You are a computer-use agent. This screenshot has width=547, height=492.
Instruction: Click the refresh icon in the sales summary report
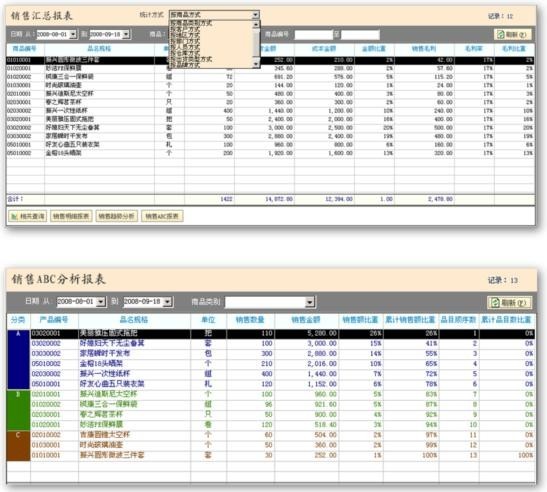click(501, 35)
